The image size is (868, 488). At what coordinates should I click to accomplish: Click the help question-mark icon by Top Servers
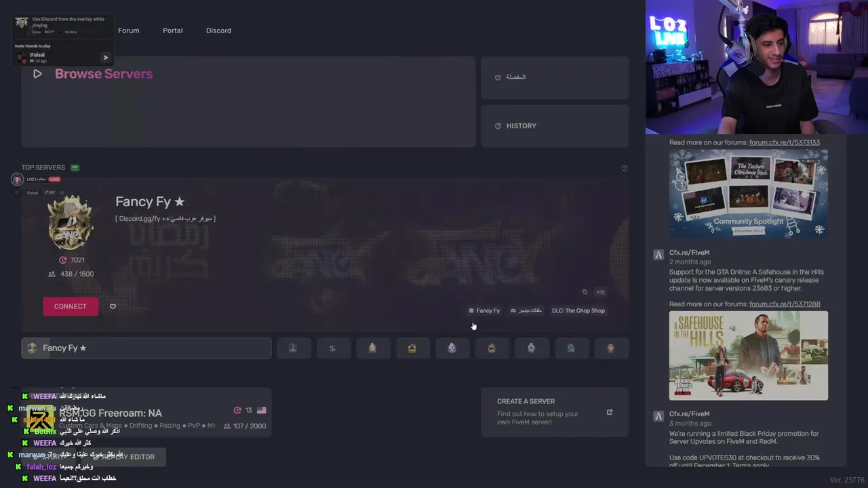tap(625, 168)
